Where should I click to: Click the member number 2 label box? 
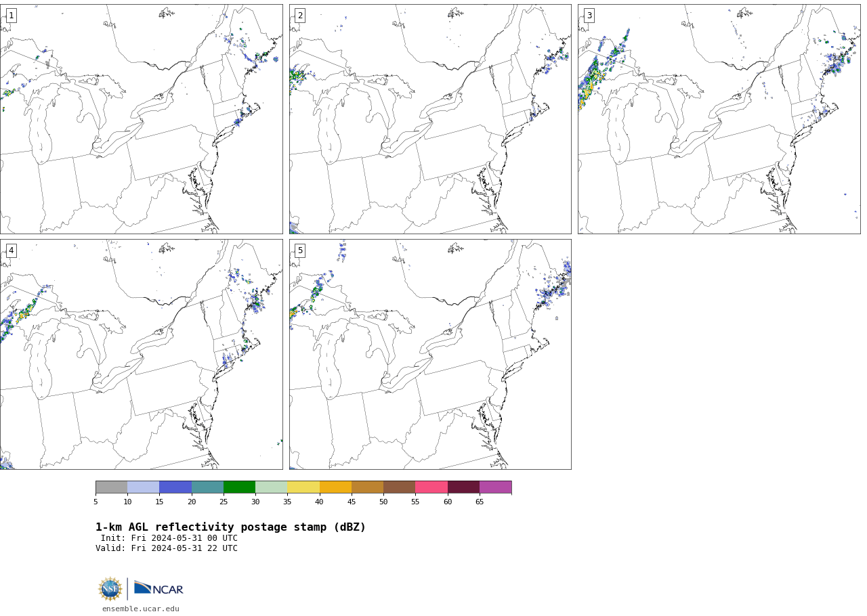coord(300,16)
